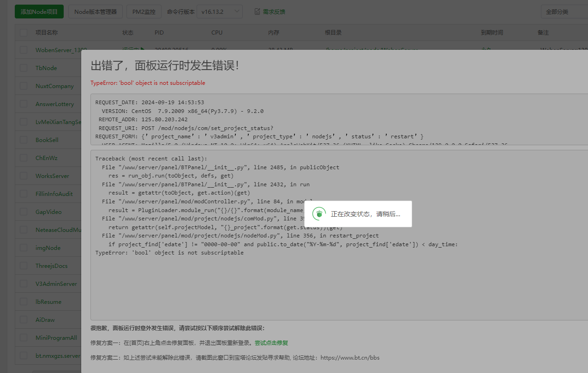Click the 出错了，面板运行时发生错误 dialog title
The width and height of the screenshot is (588, 373).
(x=165, y=65)
